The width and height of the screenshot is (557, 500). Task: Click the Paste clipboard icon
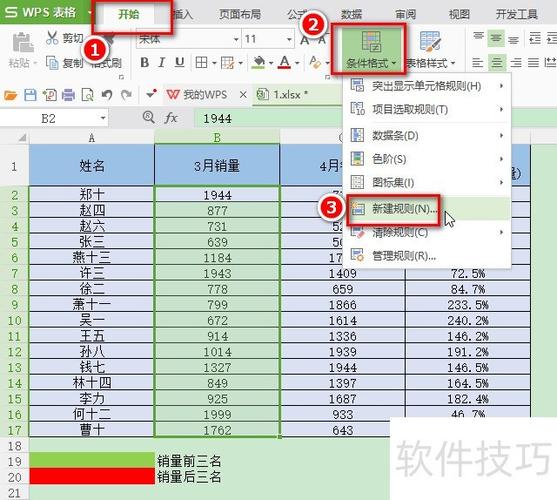tap(23, 43)
